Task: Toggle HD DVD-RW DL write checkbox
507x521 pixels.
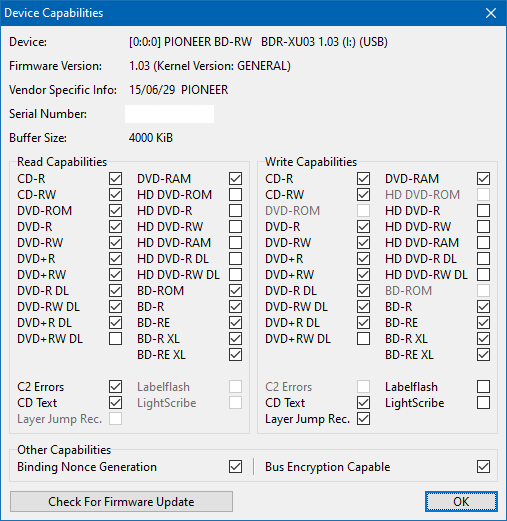Action: (483, 275)
